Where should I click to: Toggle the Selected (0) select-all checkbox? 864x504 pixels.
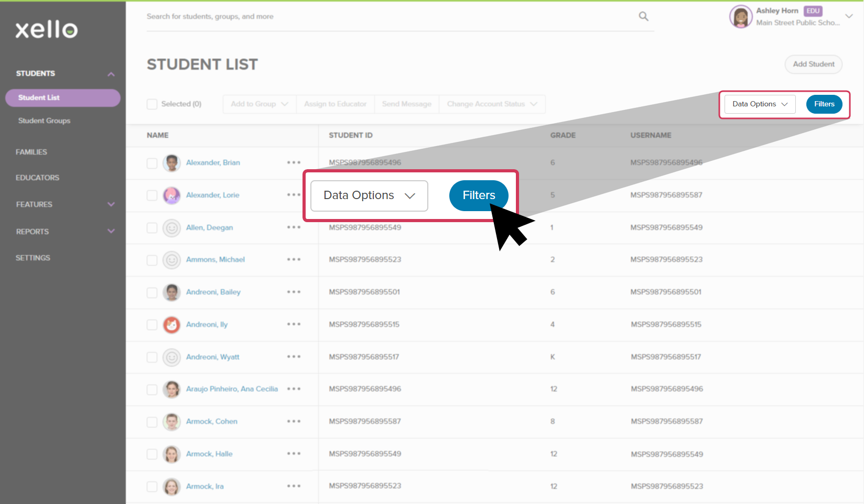click(x=152, y=104)
